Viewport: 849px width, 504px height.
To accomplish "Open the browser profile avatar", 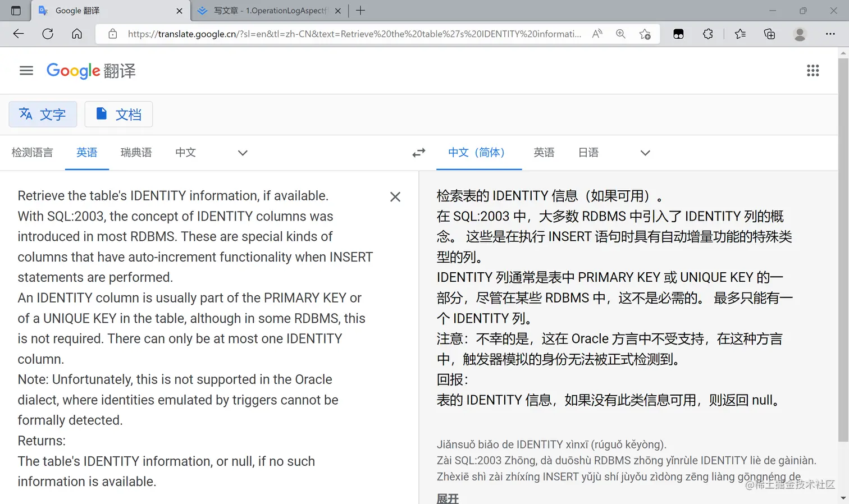I will (800, 34).
